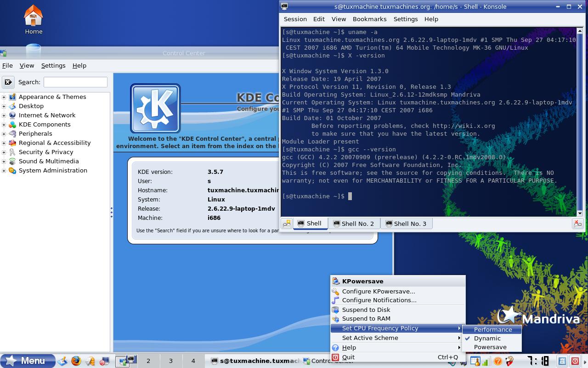Open the Control Center File menu
Viewport: 588px width, 368px height.
point(7,66)
